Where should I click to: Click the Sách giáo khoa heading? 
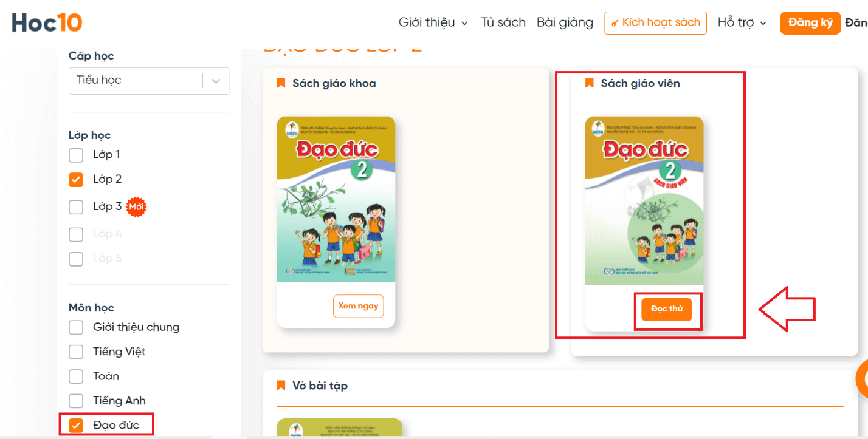pos(334,83)
